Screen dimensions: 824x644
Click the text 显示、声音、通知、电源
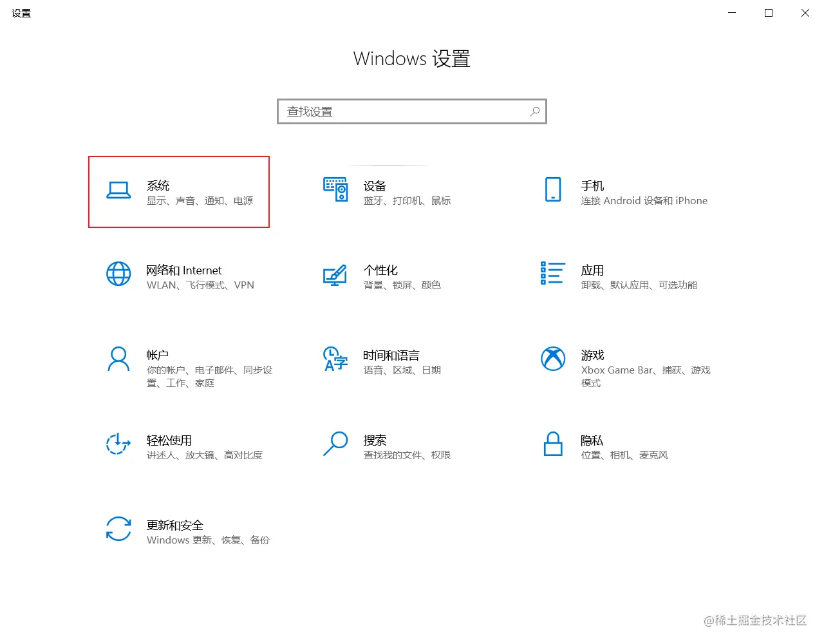coord(200,201)
